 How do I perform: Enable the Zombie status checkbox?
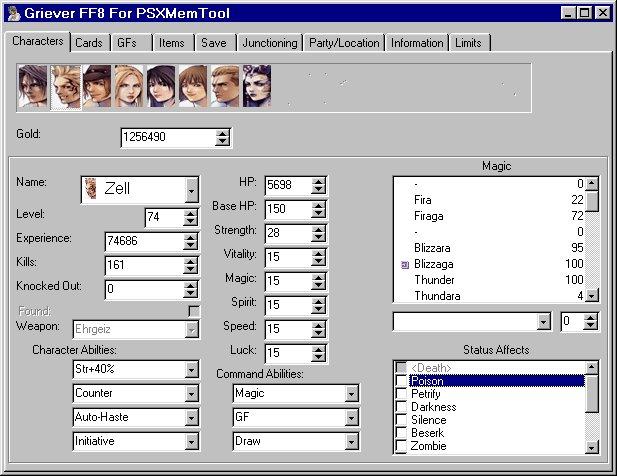tap(401, 446)
